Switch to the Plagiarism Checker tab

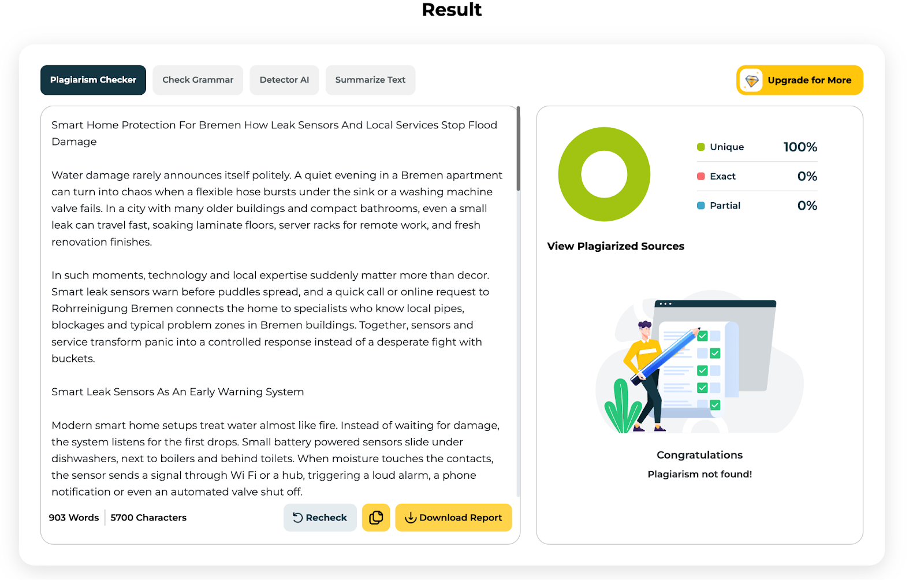[93, 80]
